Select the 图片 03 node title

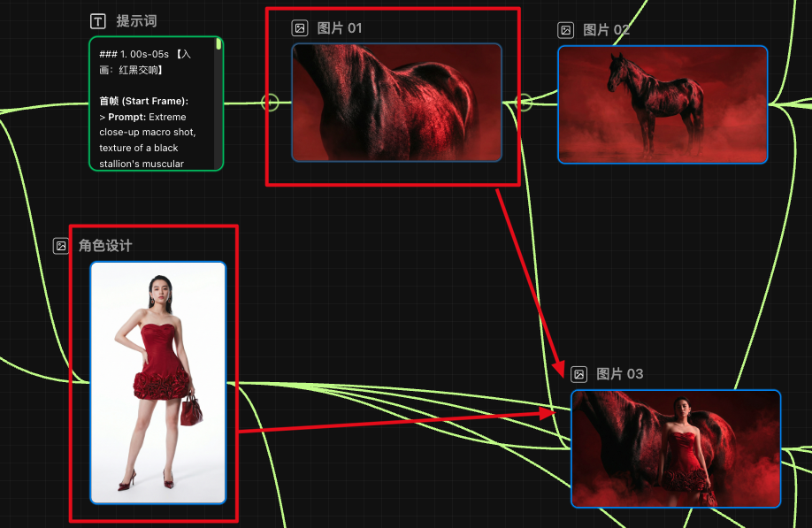point(620,374)
